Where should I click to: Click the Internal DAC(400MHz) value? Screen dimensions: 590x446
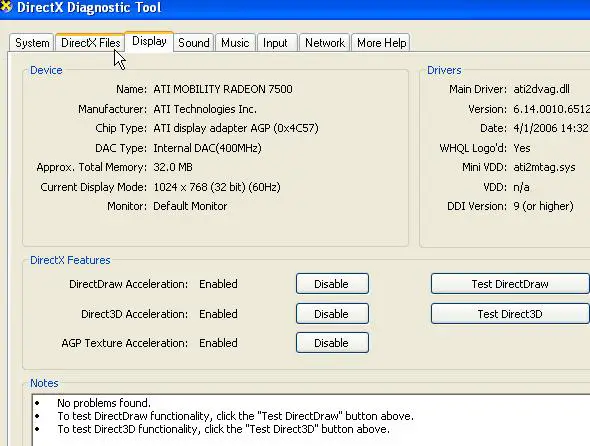pos(207,148)
